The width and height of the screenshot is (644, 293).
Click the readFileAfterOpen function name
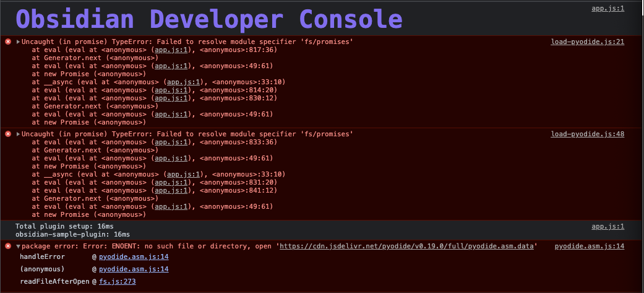54,281
